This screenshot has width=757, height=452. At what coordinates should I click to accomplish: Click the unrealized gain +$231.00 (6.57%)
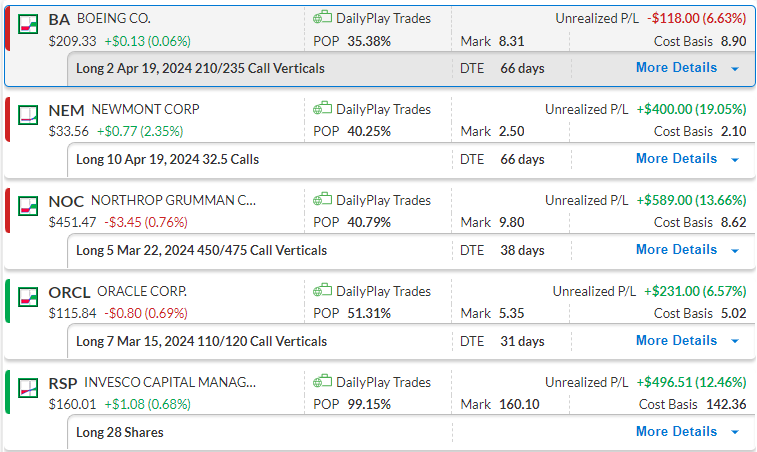point(695,291)
